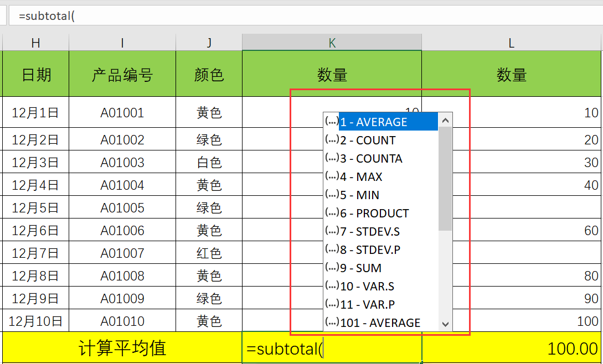The image size is (603, 364).
Task: Select column J header
Action: click(209, 43)
